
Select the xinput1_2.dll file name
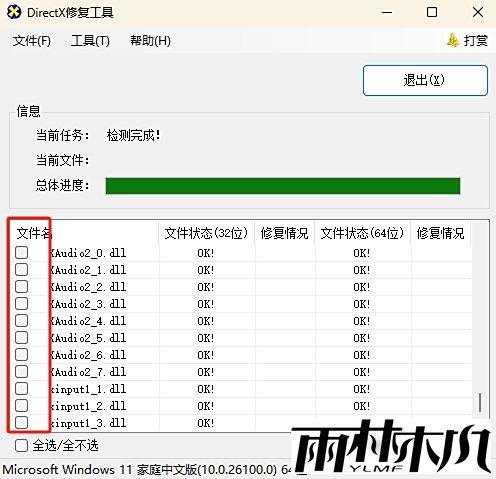[x=88, y=406]
